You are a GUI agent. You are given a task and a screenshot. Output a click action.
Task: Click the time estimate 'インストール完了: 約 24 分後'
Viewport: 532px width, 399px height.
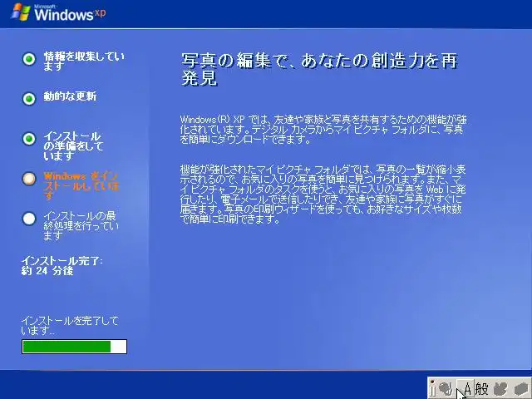pyautogui.click(x=62, y=266)
